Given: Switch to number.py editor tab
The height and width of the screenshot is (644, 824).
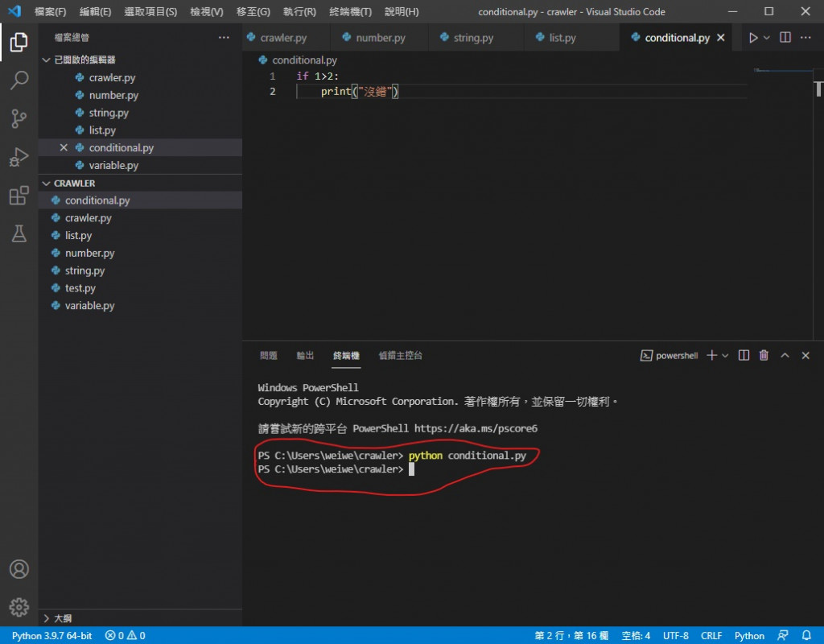Looking at the screenshot, I should (380, 38).
